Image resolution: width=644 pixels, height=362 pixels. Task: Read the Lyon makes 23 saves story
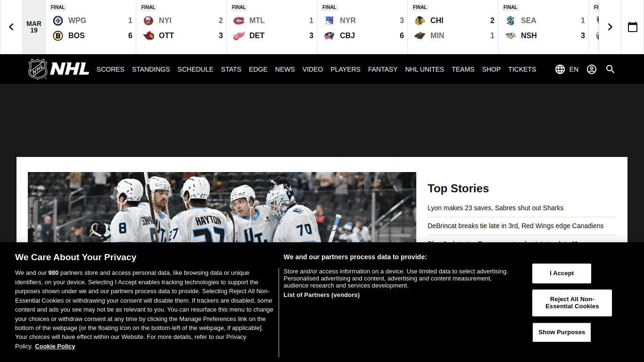[x=495, y=208]
